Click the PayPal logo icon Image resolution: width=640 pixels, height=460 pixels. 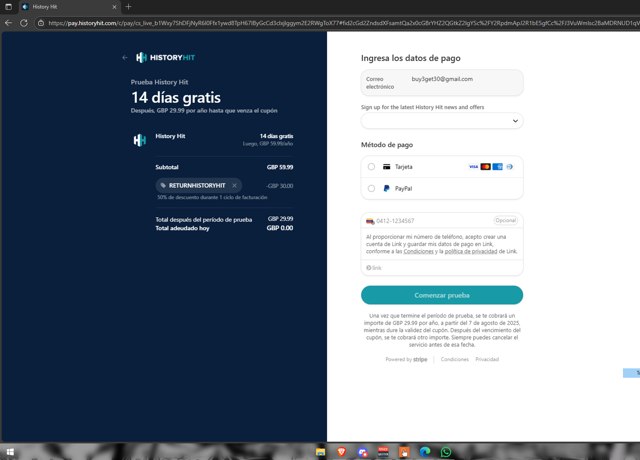coord(386,188)
